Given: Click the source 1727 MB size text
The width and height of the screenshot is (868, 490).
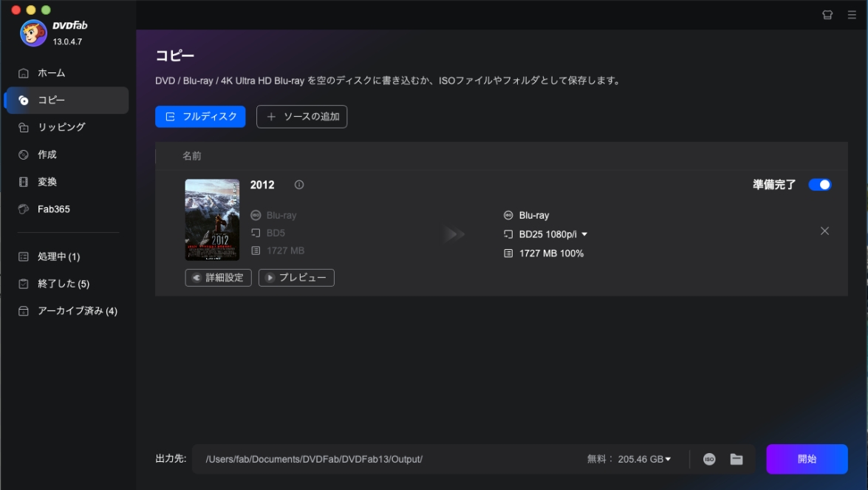Looking at the screenshot, I should coord(286,251).
